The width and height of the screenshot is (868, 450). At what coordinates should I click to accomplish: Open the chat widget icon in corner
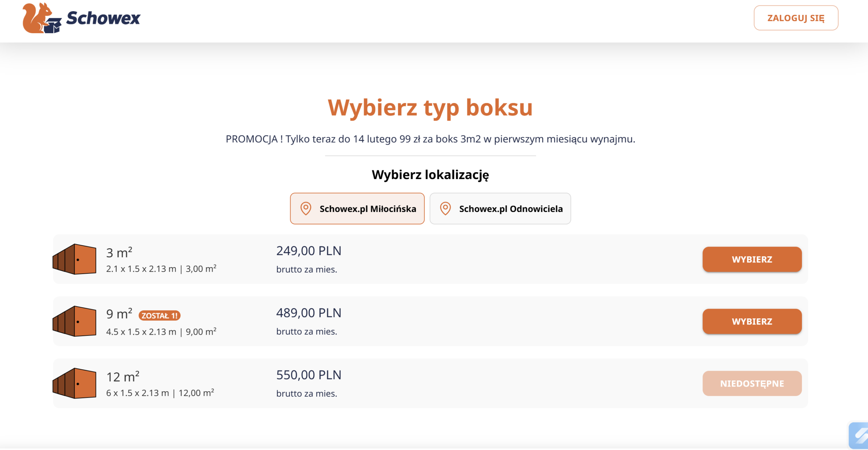859,435
